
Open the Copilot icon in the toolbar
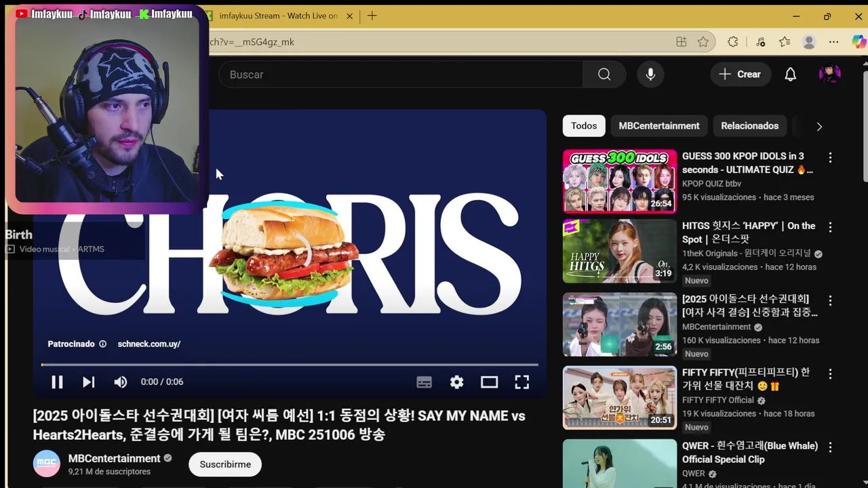(x=859, y=42)
